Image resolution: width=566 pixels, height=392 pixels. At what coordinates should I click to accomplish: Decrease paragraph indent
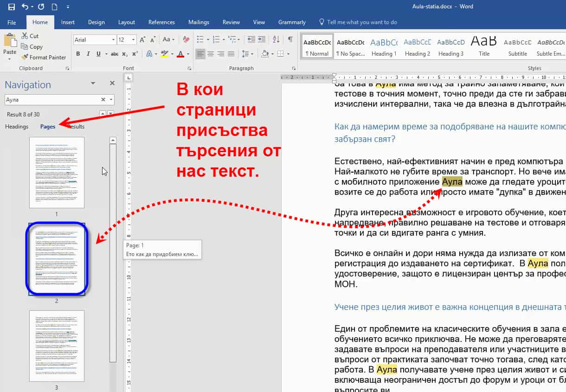[x=251, y=39]
